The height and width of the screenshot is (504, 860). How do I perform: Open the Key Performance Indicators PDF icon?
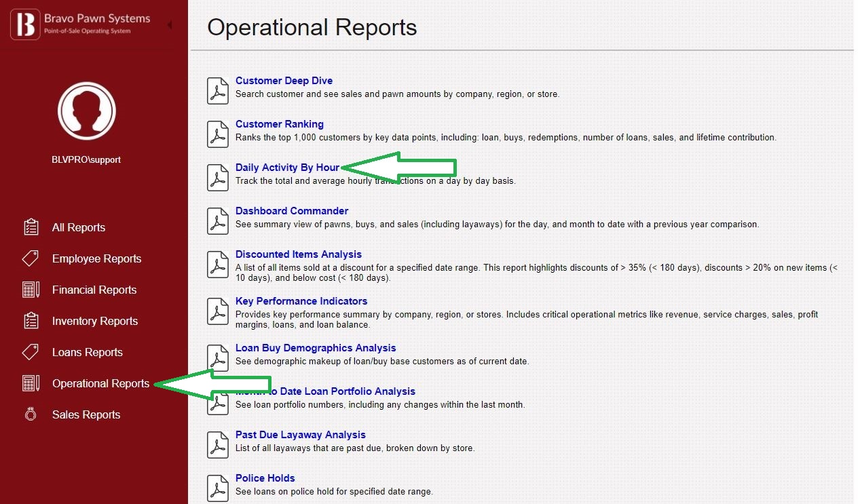pyautogui.click(x=218, y=311)
